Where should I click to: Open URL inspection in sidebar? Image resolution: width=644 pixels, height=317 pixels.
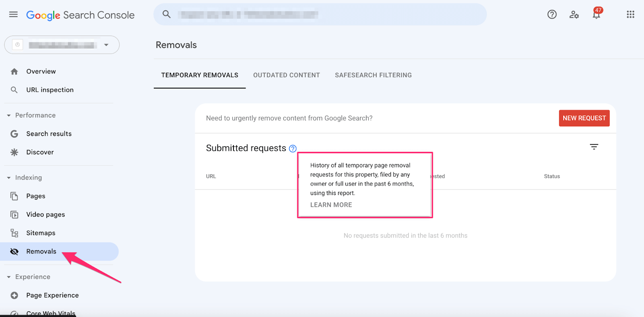50,90
